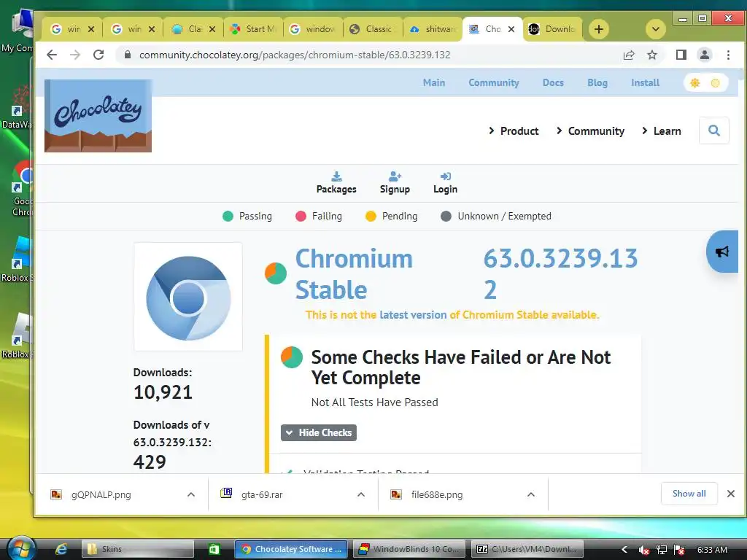
Task: Switch to the Downlo browser tab
Action: tap(553, 29)
